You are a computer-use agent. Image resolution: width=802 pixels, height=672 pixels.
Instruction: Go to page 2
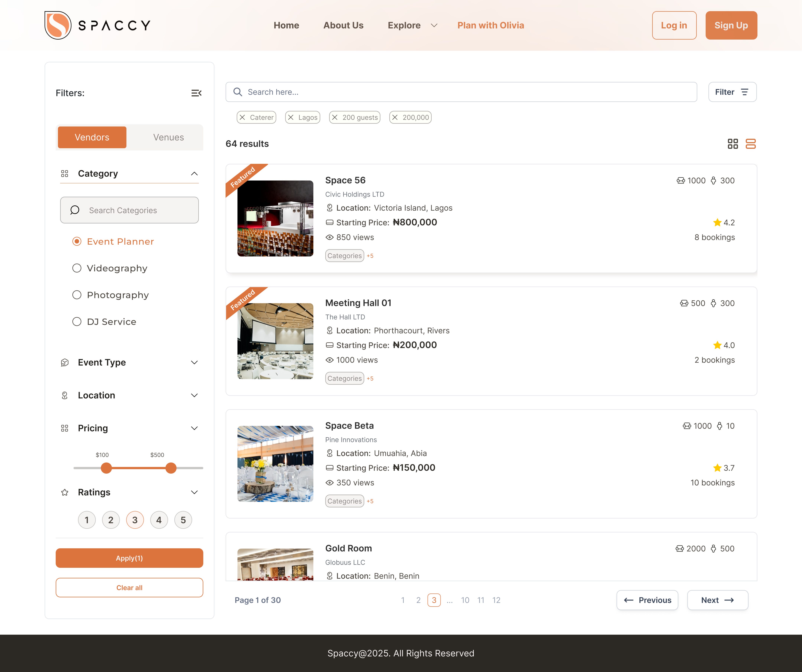[x=418, y=600]
